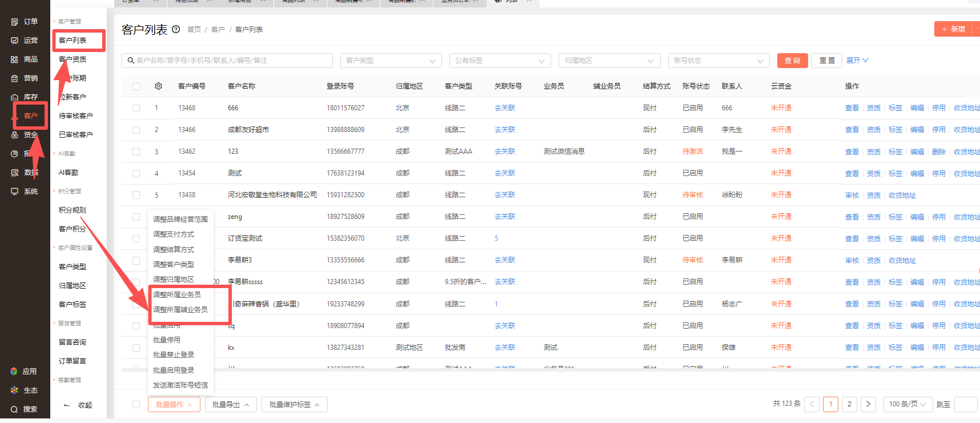Viewport: 980px width, 423px height.
Task: Go to previous page arrow in pagination
Action: point(812,404)
